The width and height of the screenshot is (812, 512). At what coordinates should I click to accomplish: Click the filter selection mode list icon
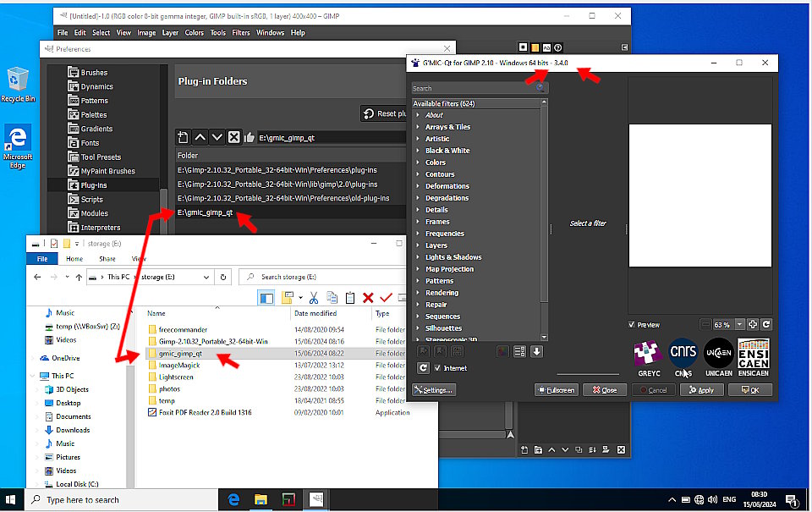(x=519, y=351)
